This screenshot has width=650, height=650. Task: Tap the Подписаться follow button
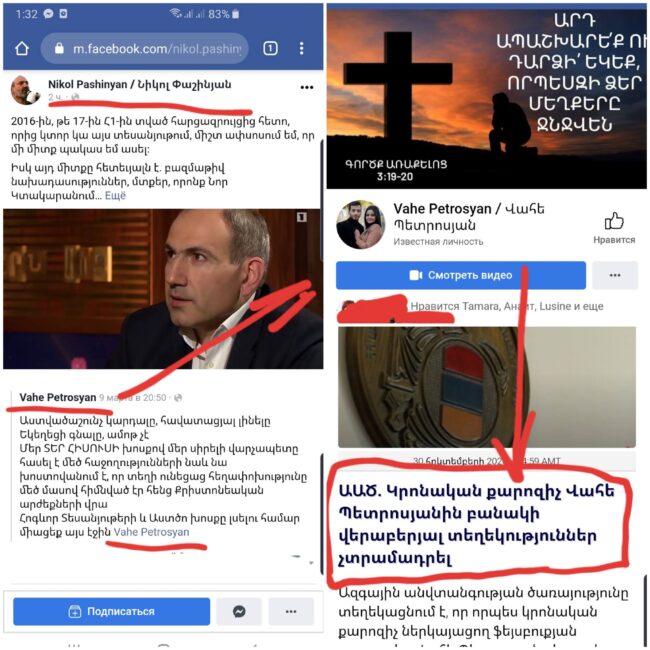click(x=112, y=611)
